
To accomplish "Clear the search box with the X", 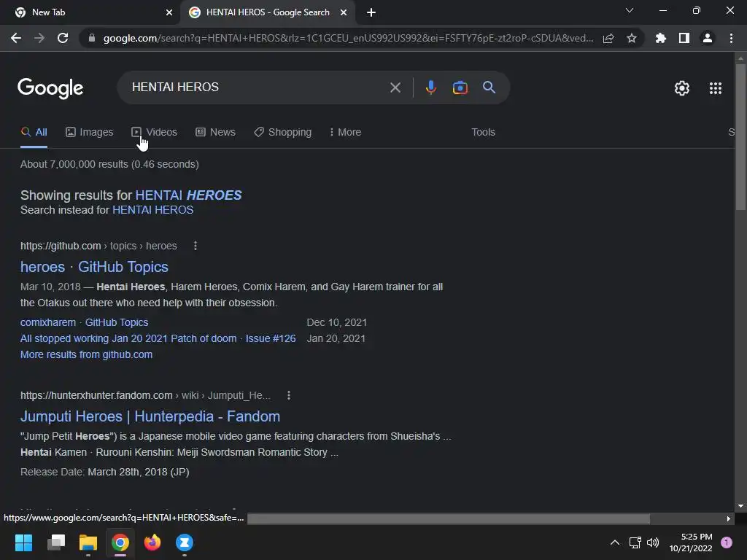I will pos(395,87).
